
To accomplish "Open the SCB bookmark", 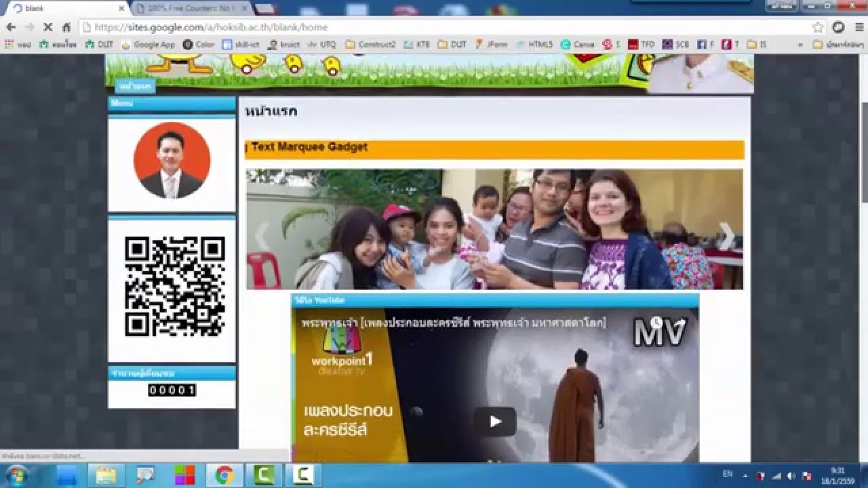I will tap(675, 44).
